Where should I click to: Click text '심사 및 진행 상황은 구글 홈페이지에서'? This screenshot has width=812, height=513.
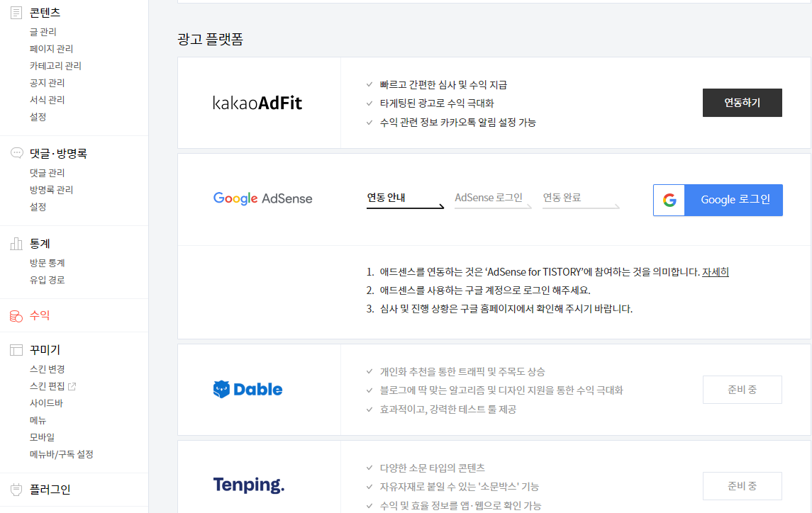(457, 309)
